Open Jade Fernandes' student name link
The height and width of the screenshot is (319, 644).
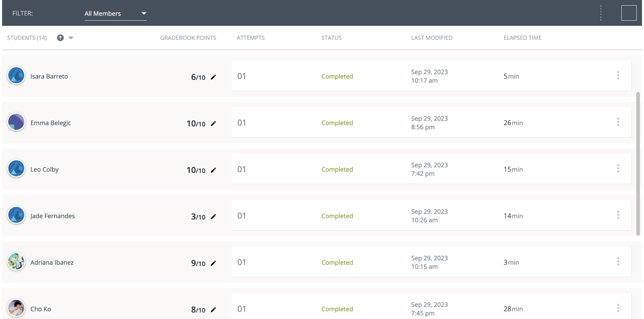(x=53, y=216)
